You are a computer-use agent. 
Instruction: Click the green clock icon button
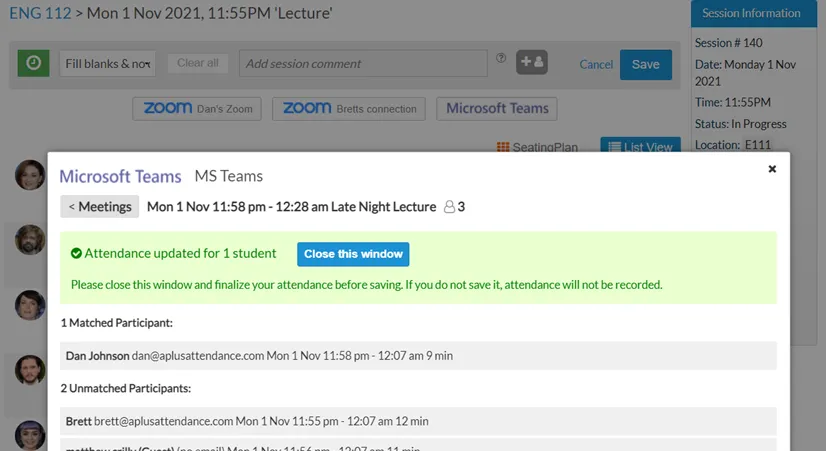[x=33, y=63]
